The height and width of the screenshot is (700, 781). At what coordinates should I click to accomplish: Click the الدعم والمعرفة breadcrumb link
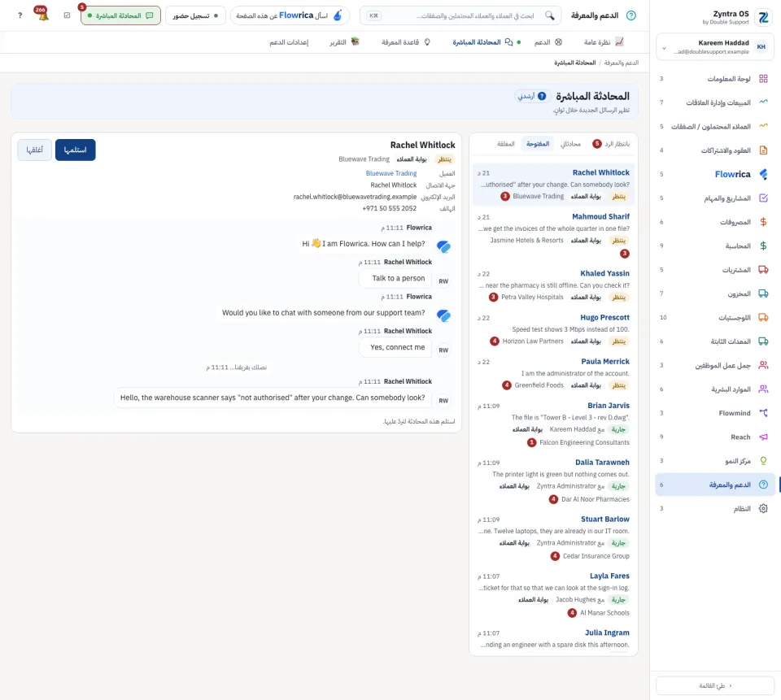pyautogui.click(x=621, y=63)
